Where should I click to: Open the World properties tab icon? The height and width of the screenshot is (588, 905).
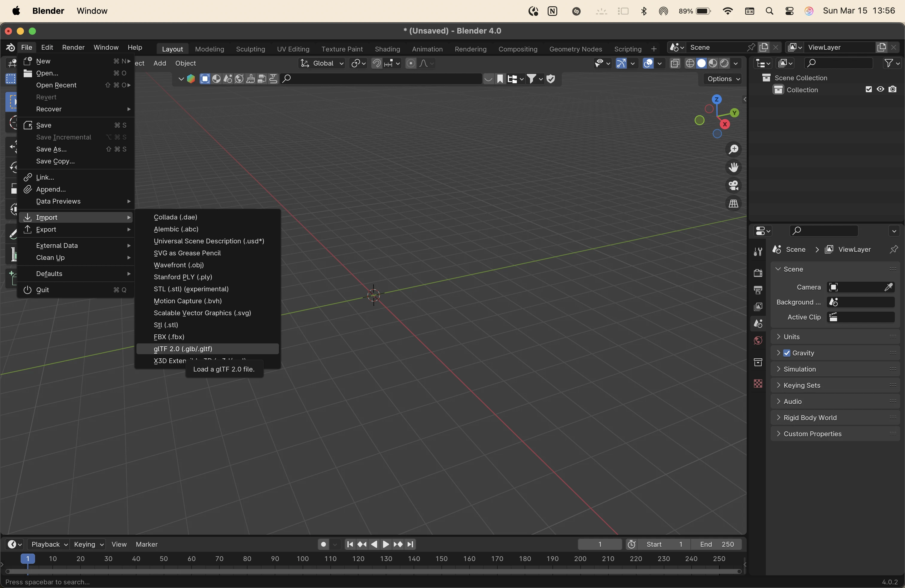[758, 340]
